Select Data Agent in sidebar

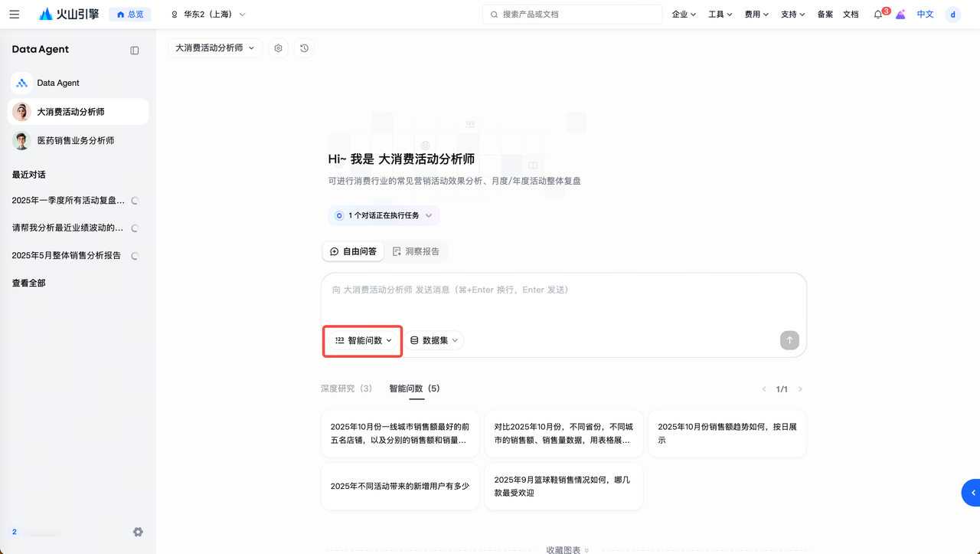tap(78, 83)
